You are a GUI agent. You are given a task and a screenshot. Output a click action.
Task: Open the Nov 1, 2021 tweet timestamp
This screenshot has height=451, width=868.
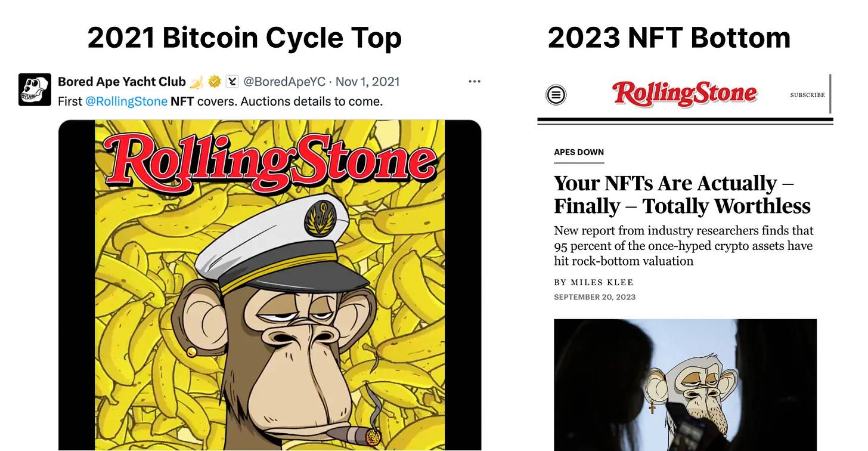coord(368,82)
